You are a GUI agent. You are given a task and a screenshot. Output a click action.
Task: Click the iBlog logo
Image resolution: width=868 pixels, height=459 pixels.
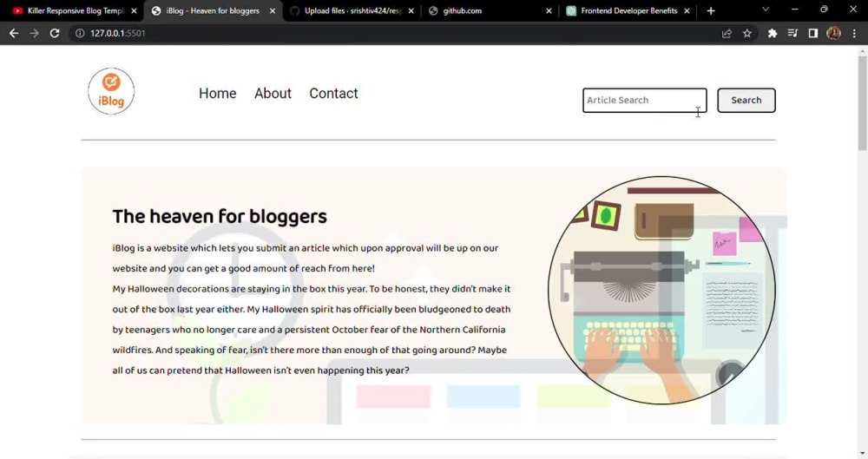111,91
